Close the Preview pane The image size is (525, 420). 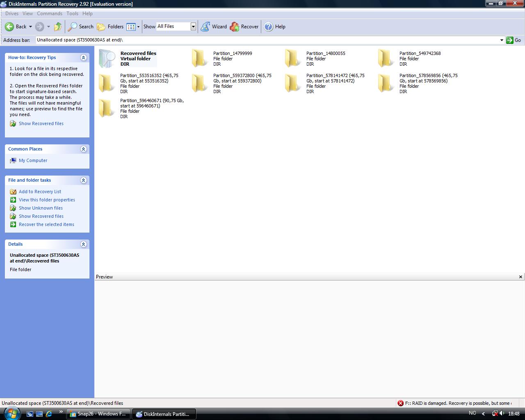tap(520, 277)
